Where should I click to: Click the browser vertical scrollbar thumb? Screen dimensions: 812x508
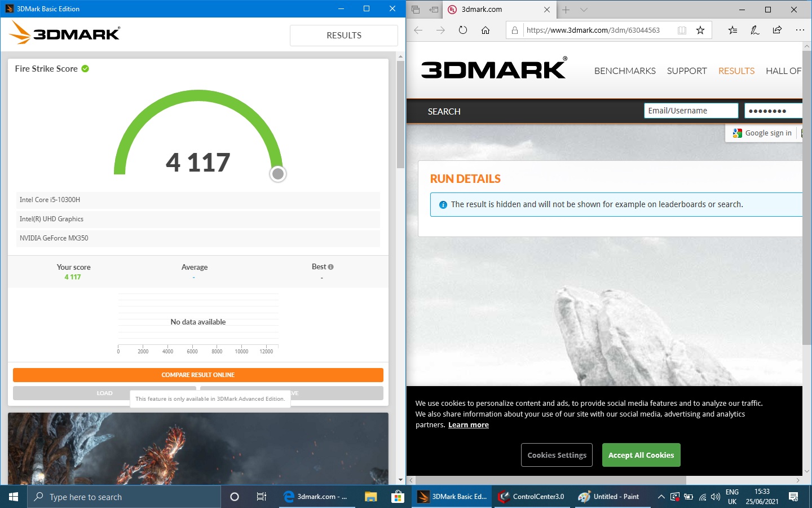807,198
